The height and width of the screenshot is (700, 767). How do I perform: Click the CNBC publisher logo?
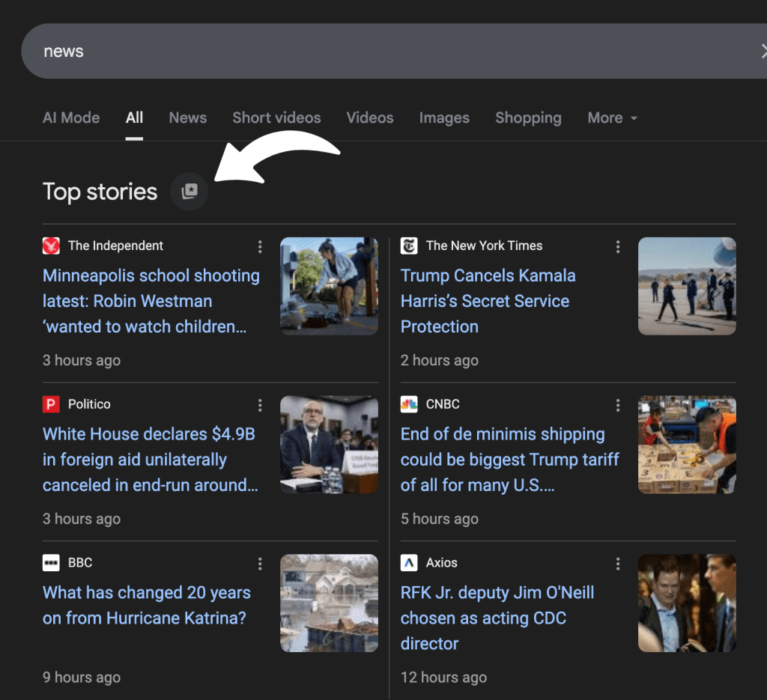[408, 404]
